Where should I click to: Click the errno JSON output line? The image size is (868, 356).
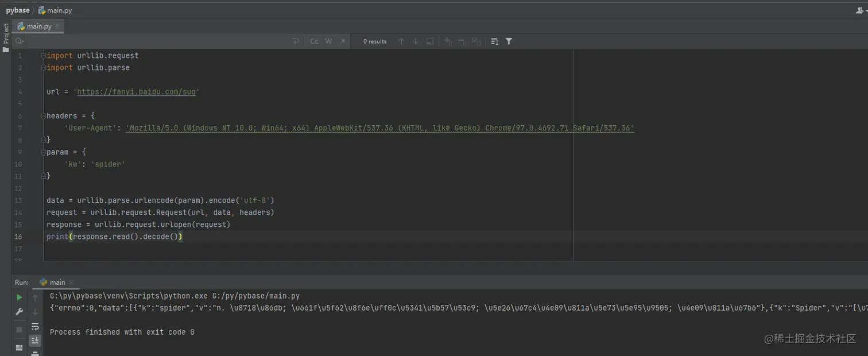point(459,308)
